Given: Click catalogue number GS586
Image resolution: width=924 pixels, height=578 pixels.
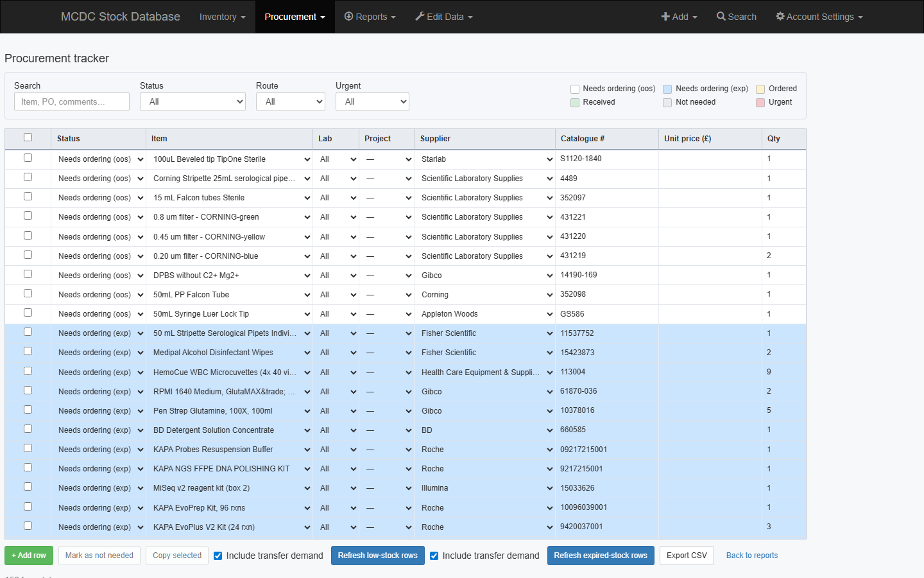Looking at the screenshot, I should coord(572,314).
